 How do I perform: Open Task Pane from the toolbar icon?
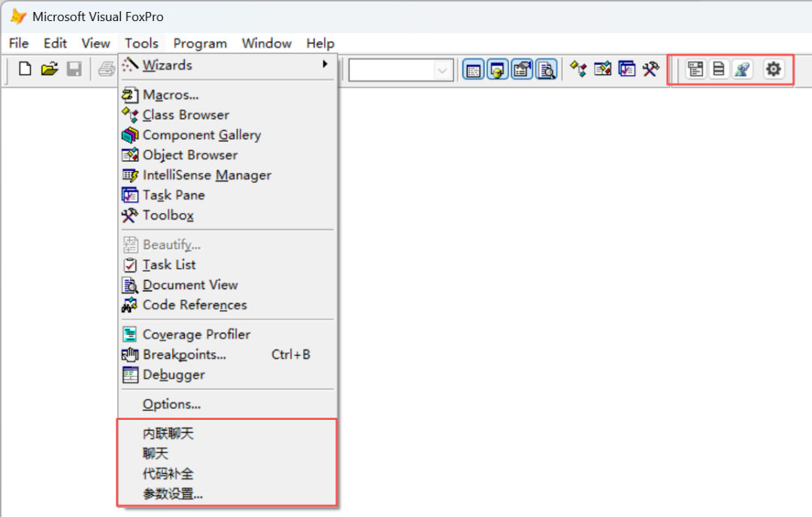click(626, 69)
